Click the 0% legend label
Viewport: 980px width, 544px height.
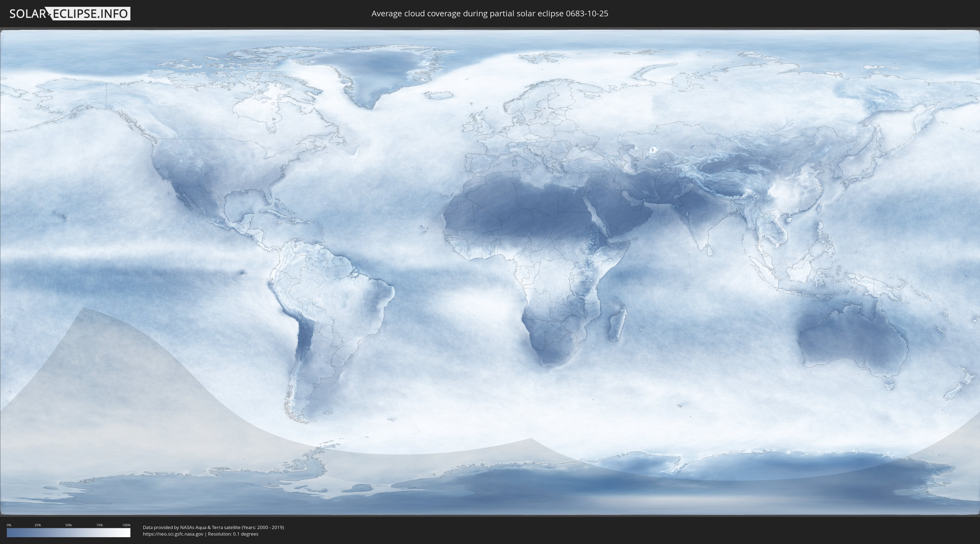pyautogui.click(x=9, y=525)
